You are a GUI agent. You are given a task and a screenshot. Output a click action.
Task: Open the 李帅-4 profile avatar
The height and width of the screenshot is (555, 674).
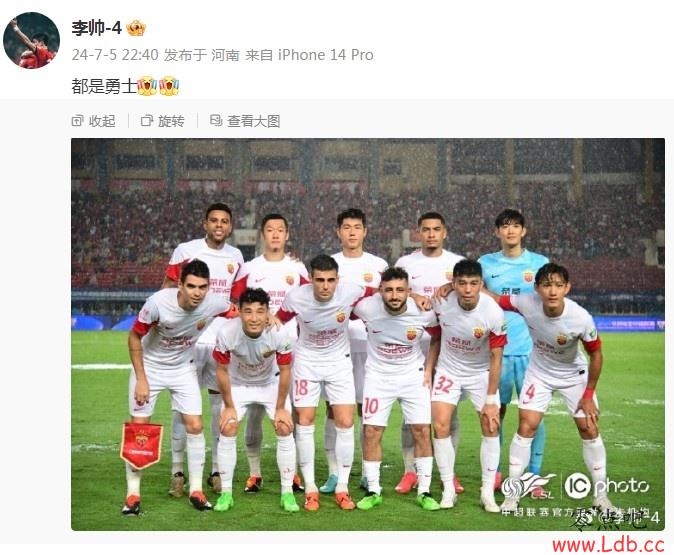[x=31, y=40]
